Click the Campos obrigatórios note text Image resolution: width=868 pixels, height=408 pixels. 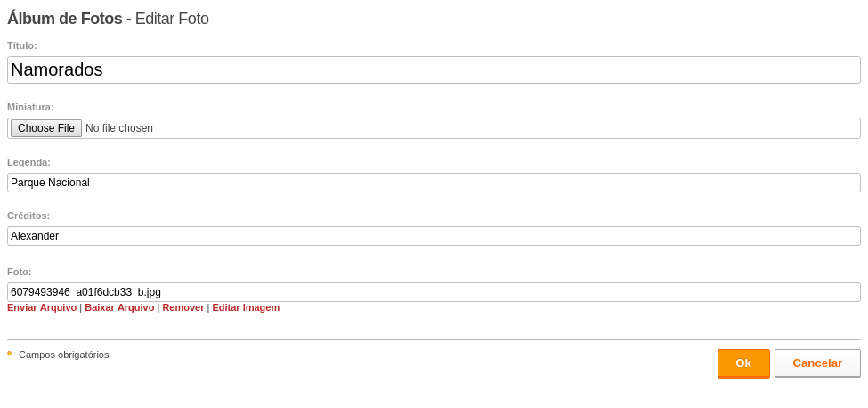tap(64, 355)
